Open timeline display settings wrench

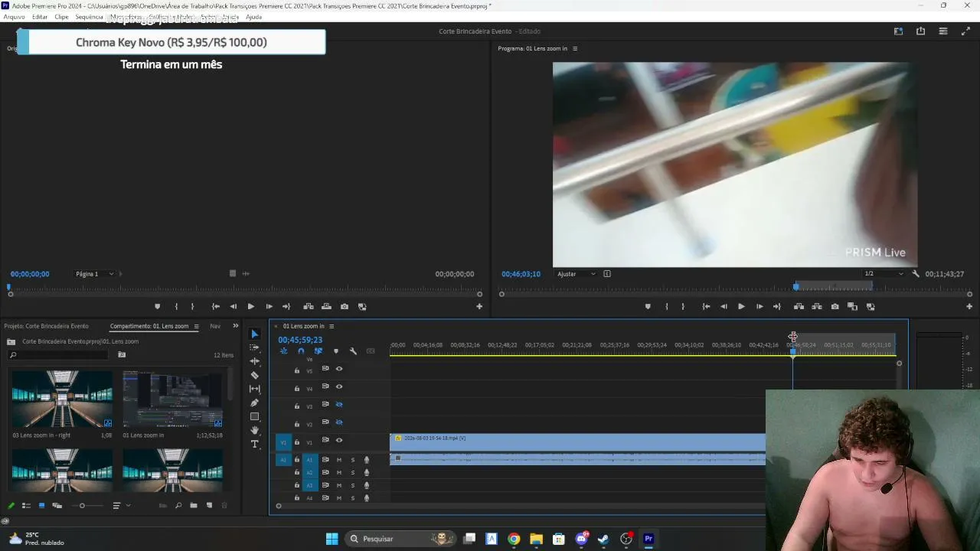tap(353, 351)
